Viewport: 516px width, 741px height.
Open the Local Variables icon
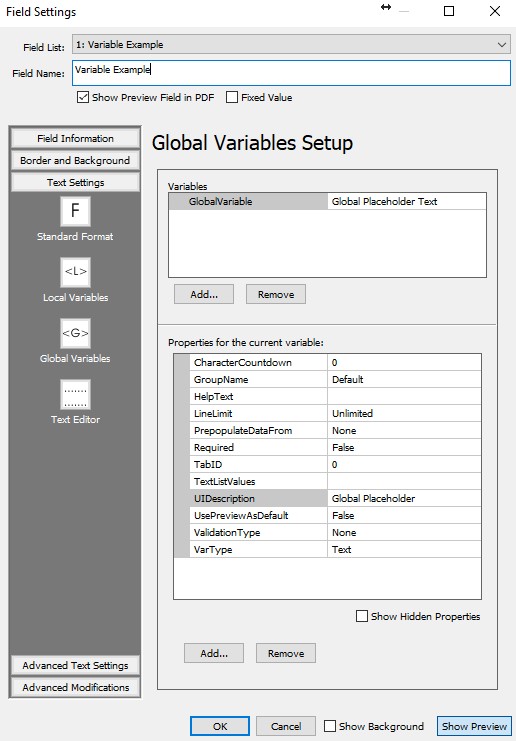click(x=75, y=272)
